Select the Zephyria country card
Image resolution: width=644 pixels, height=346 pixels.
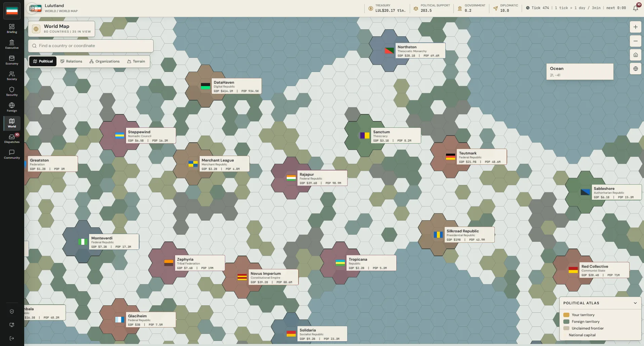tap(200, 263)
